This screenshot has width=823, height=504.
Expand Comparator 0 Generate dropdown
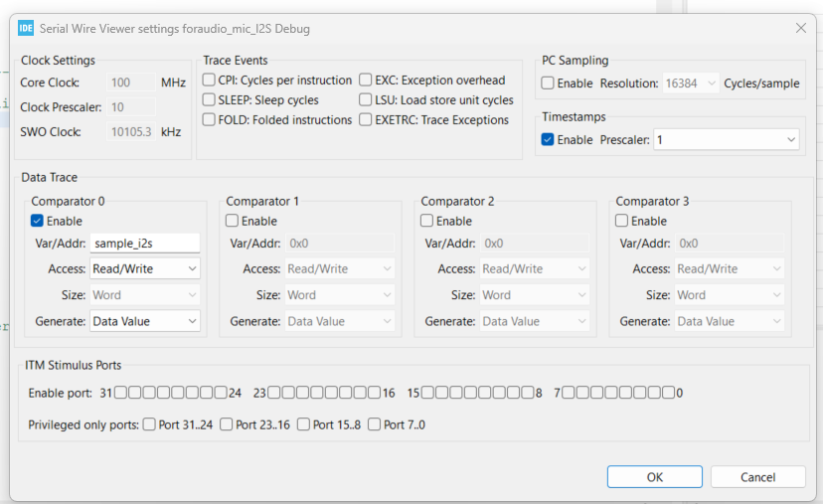(145, 321)
